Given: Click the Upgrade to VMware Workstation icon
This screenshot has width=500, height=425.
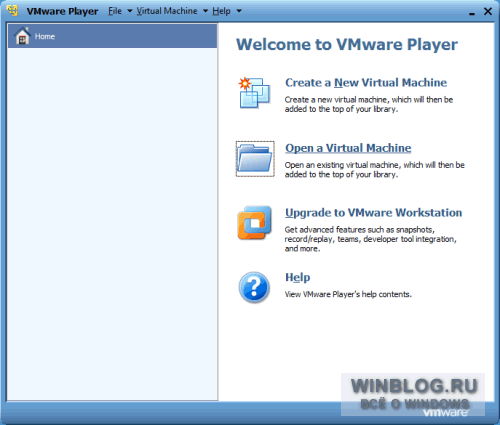Looking at the screenshot, I should point(255,223).
